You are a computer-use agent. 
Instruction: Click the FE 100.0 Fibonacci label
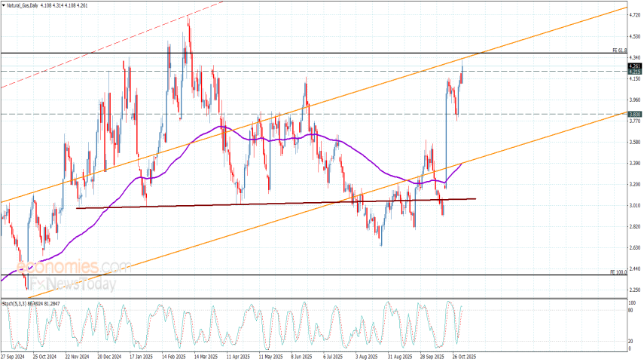618,271
